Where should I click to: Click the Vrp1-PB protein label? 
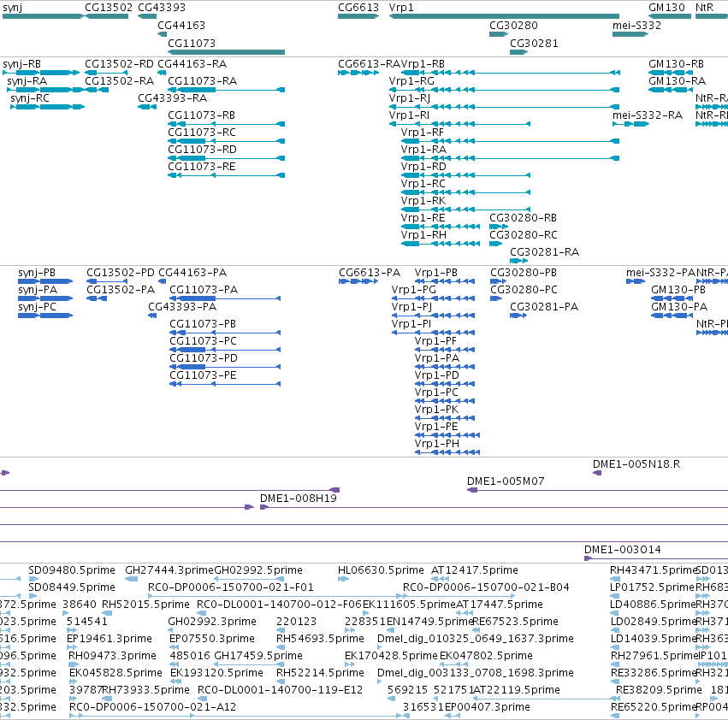(x=436, y=273)
